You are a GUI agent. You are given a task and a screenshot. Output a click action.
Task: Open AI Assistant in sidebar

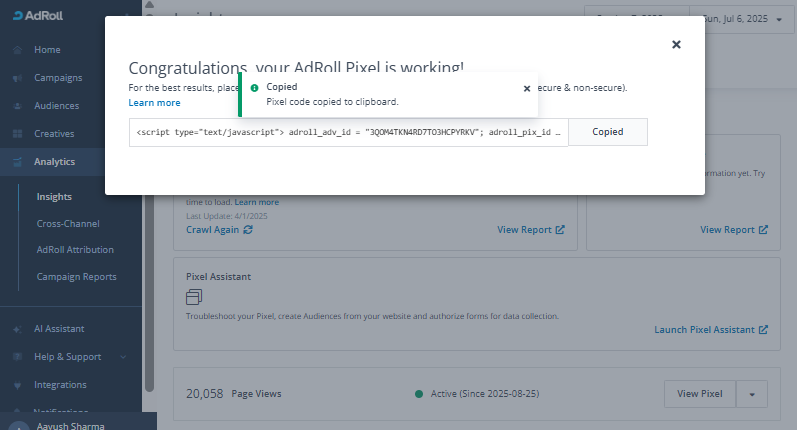(x=60, y=329)
